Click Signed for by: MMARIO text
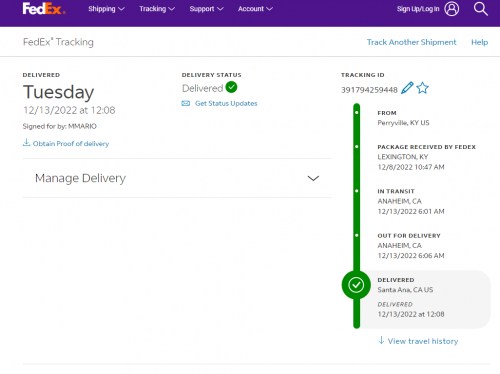This screenshot has width=500, height=374. pyautogui.click(x=60, y=126)
